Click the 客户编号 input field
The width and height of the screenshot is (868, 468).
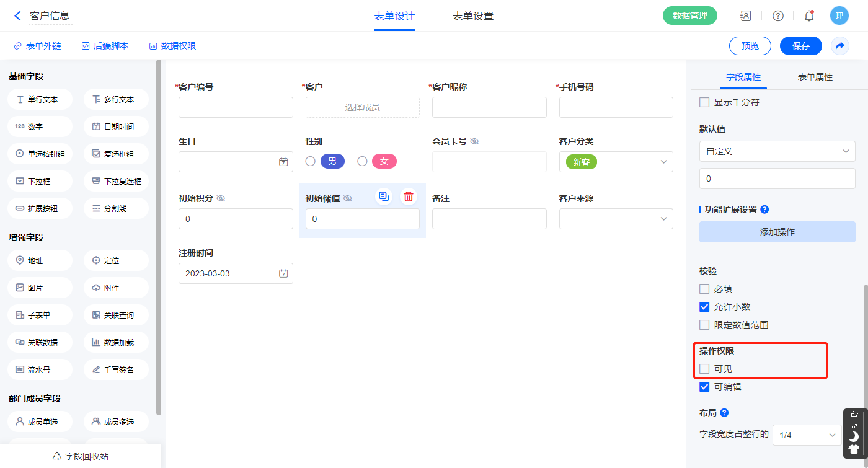[x=236, y=107]
